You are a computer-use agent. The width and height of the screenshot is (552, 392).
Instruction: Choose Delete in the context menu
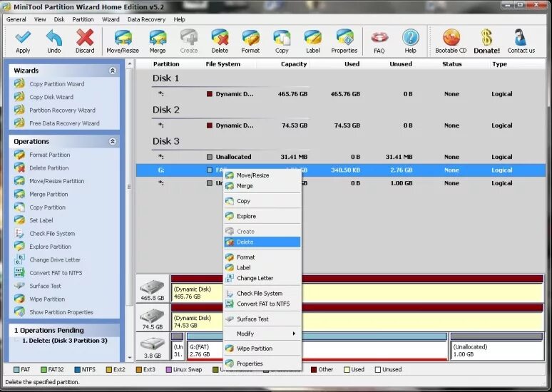(x=262, y=242)
